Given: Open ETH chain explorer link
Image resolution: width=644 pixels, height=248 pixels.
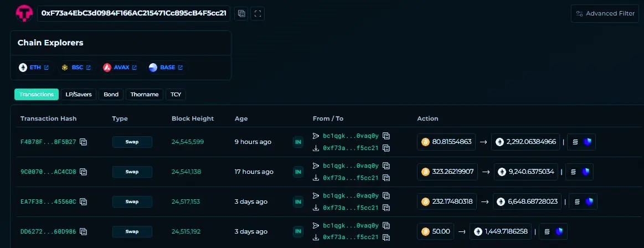Looking at the screenshot, I should point(34,68).
